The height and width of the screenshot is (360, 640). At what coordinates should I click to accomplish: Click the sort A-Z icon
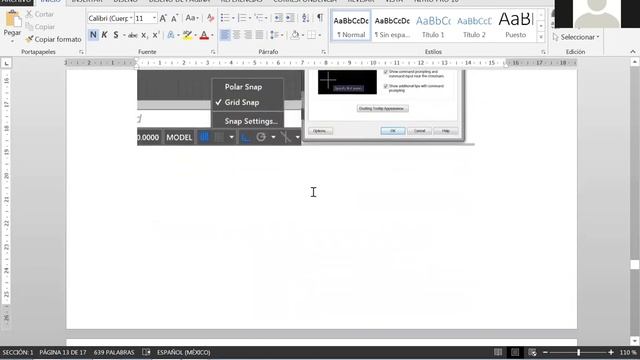tap(306, 18)
